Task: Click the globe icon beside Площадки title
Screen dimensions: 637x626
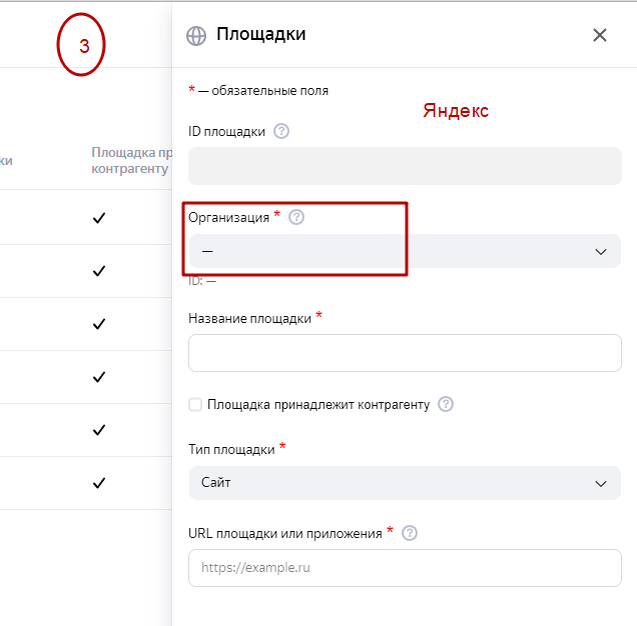Action: [197, 35]
